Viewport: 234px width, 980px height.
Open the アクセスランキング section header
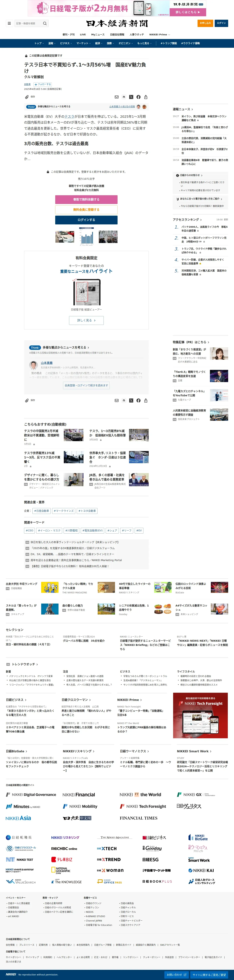[x=187, y=219]
